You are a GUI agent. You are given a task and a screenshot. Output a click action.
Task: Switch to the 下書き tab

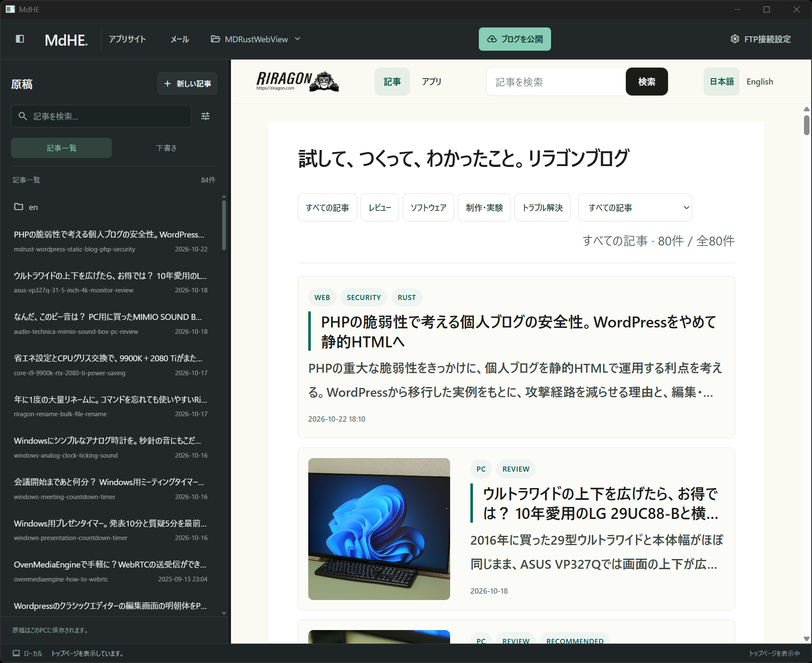tap(166, 148)
